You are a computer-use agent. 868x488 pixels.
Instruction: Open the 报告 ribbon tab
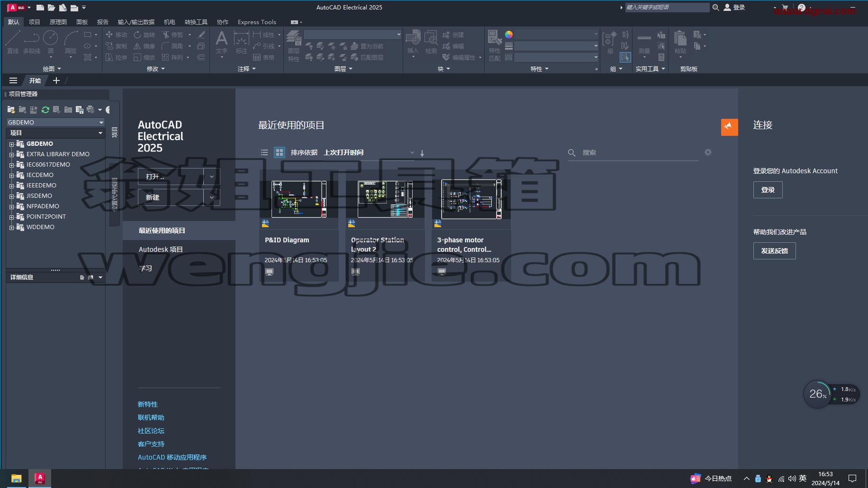(x=103, y=22)
